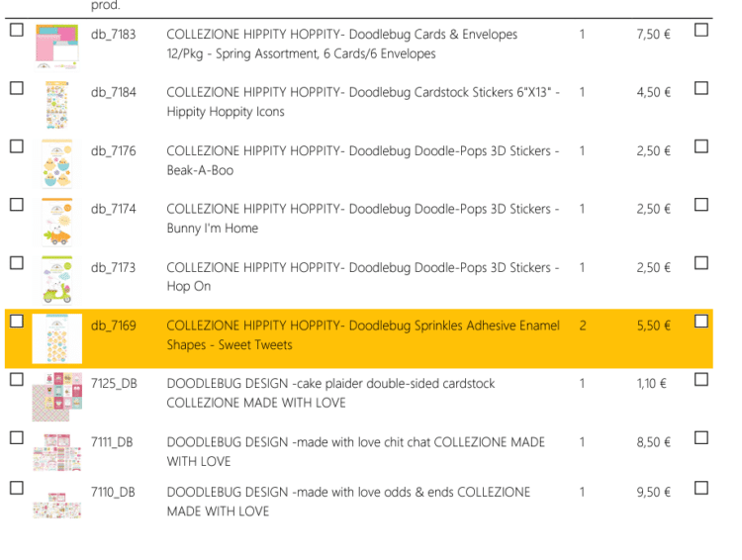The image size is (742, 560).
Task: Click Bunny I'm Home product image
Action: [x=56, y=222]
